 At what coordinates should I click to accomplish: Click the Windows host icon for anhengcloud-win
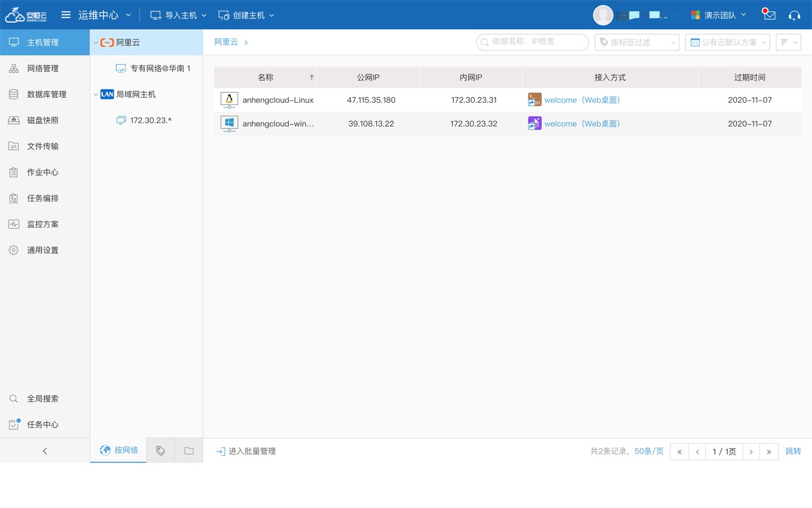click(229, 123)
